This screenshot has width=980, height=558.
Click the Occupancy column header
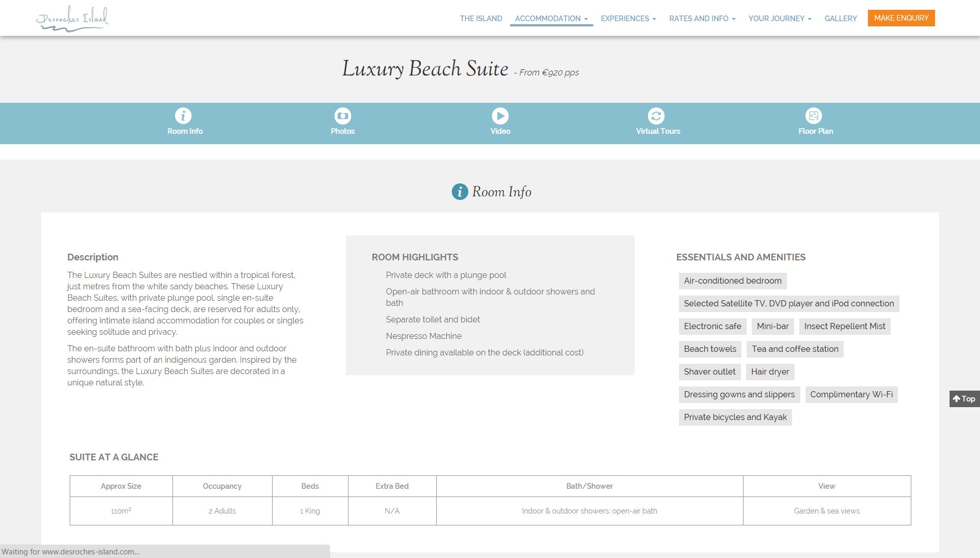(222, 486)
